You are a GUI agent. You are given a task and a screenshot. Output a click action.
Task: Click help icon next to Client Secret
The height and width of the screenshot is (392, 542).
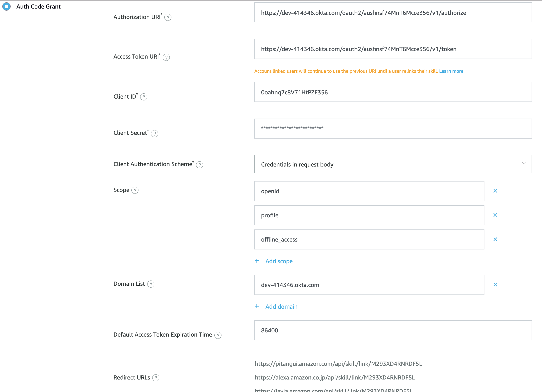coord(155,134)
